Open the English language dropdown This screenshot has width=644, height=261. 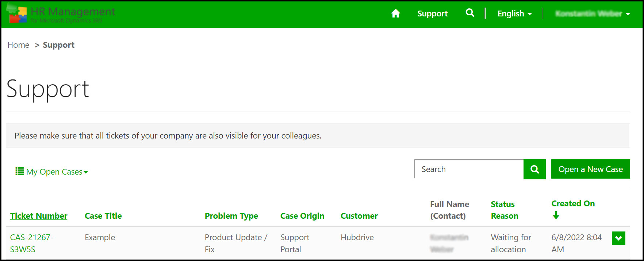tap(514, 14)
